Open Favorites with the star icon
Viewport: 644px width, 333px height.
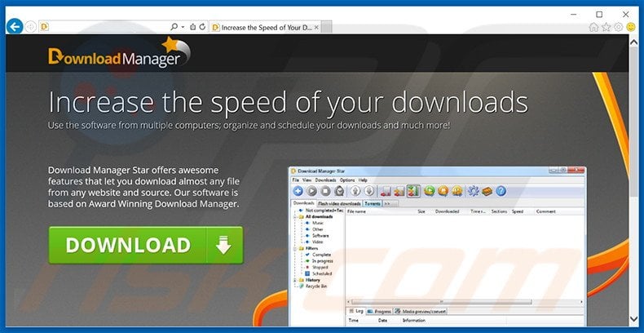click(607, 28)
